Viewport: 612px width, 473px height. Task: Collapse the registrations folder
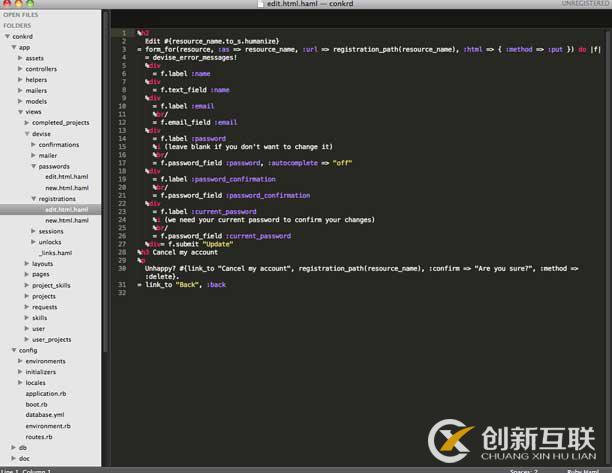pyautogui.click(x=34, y=199)
